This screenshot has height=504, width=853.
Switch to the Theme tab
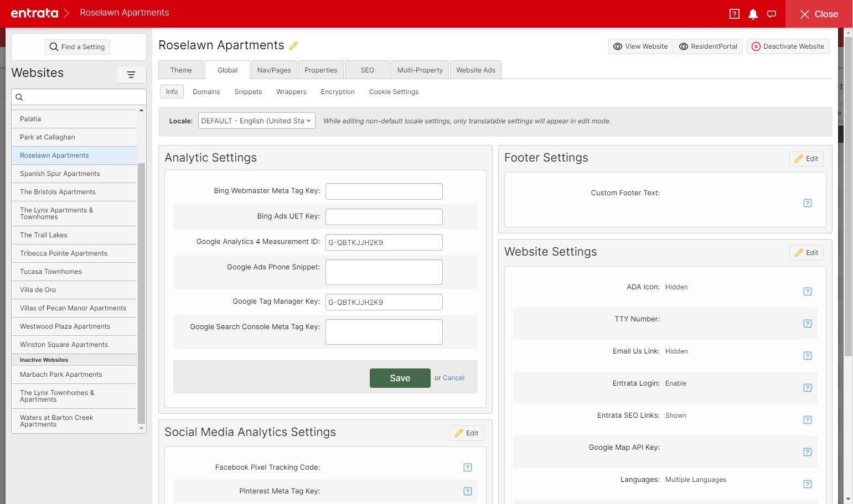181,70
